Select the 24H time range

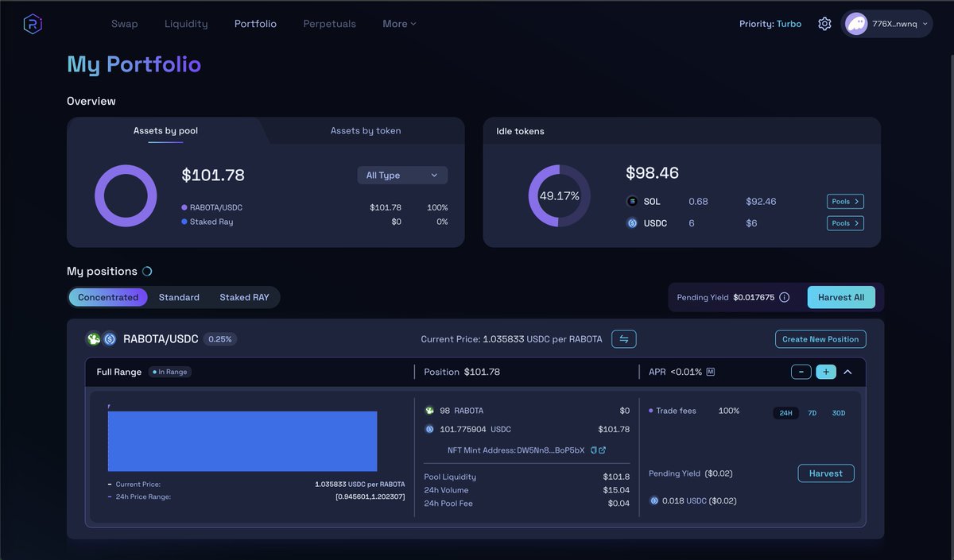click(x=785, y=413)
